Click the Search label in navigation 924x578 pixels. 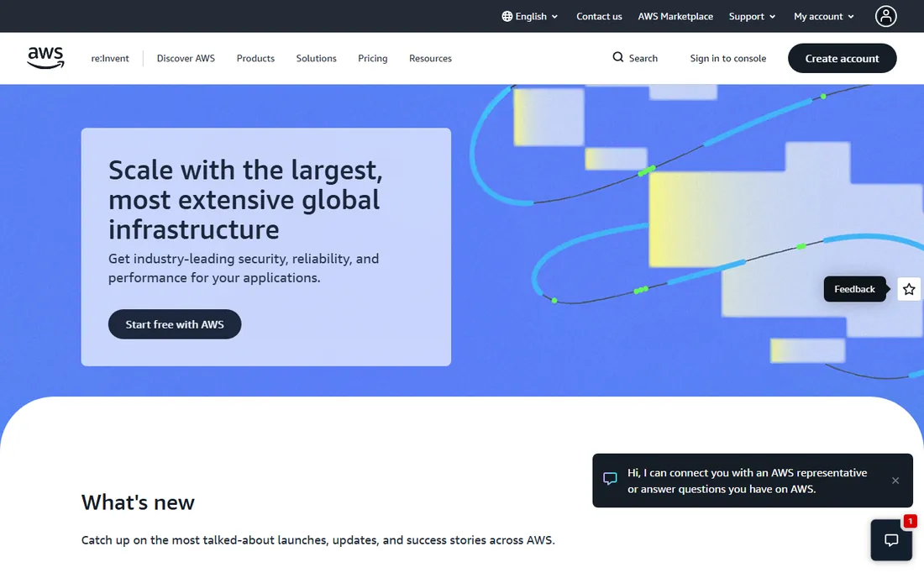[643, 58]
